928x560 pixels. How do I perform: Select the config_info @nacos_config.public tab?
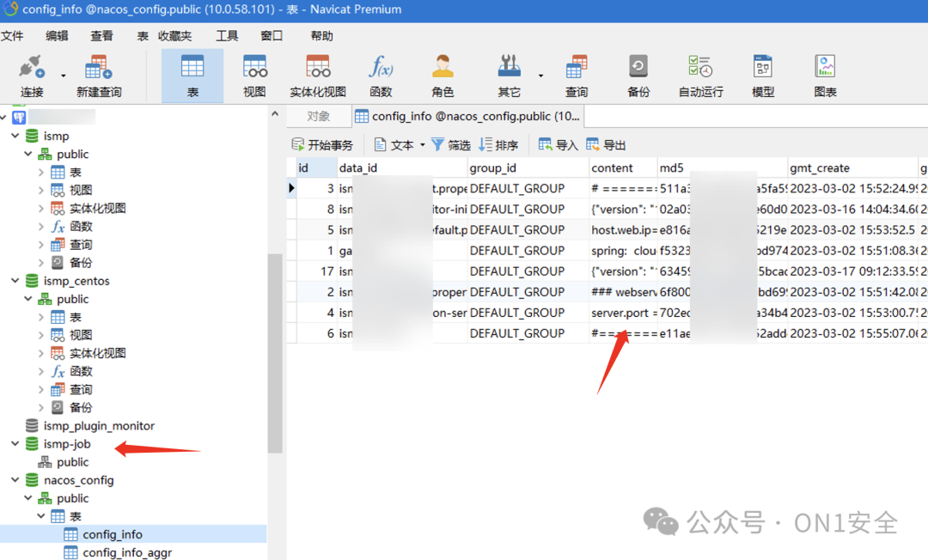point(467,116)
